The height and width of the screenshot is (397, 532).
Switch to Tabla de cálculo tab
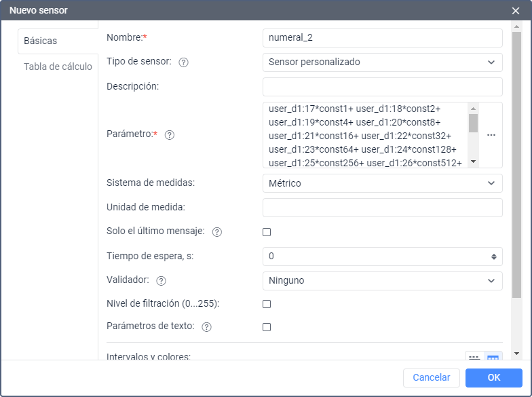pos(58,67)
